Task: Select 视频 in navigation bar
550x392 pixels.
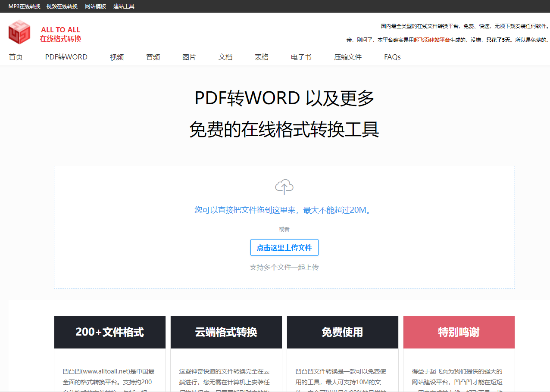Action: (x=117, y=57)
